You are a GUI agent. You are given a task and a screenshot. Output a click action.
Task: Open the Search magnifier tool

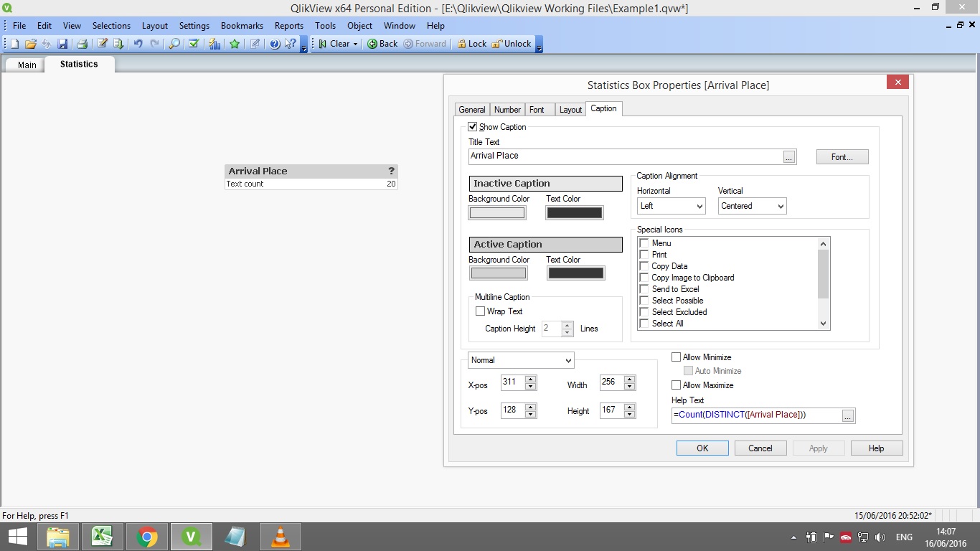(x=174, y=44)
